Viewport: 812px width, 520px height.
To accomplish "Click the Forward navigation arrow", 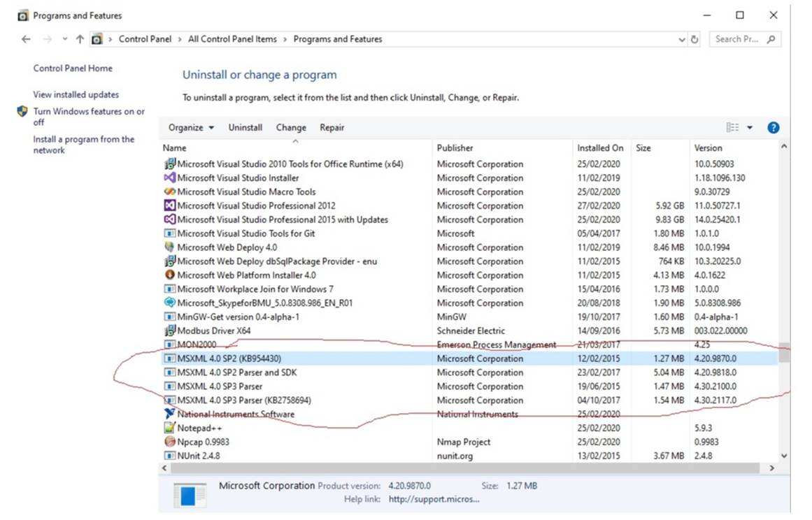I will point(47,39).
